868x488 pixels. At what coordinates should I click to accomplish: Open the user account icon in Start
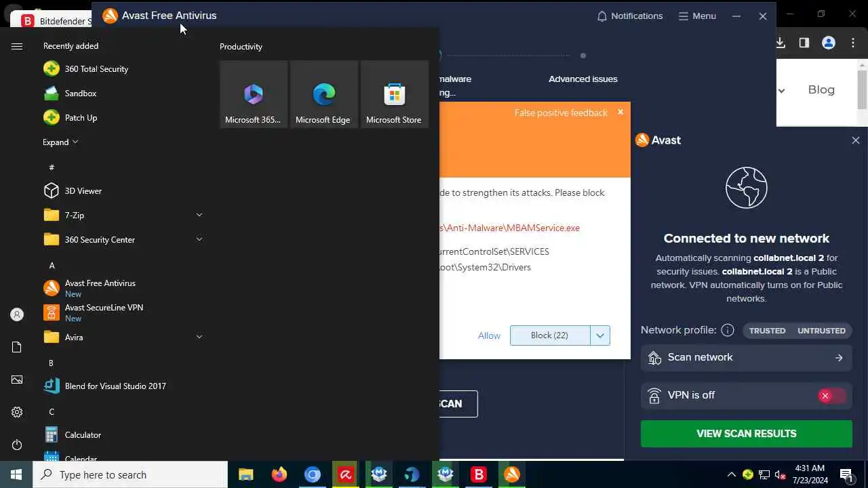[17, 314]
